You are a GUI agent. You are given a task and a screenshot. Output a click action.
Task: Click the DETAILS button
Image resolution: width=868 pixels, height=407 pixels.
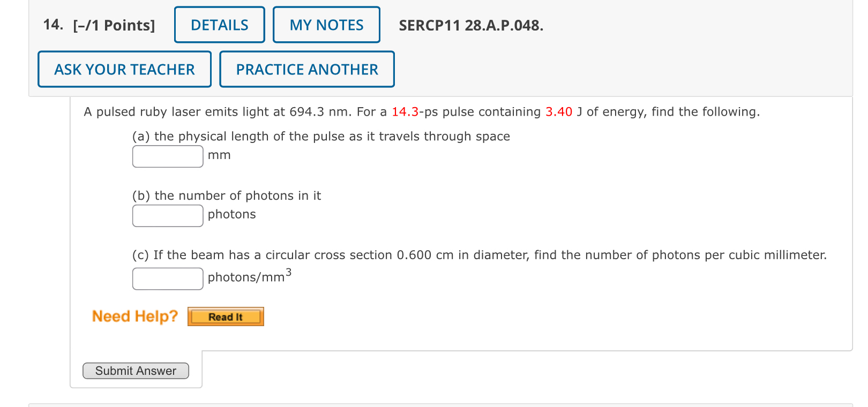click(x=219, y=24)
